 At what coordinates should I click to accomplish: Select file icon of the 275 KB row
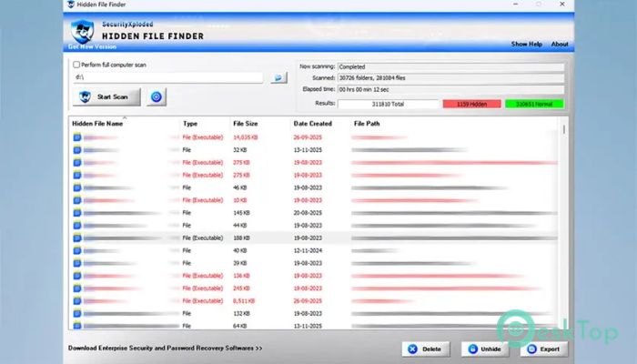[77, 175]
